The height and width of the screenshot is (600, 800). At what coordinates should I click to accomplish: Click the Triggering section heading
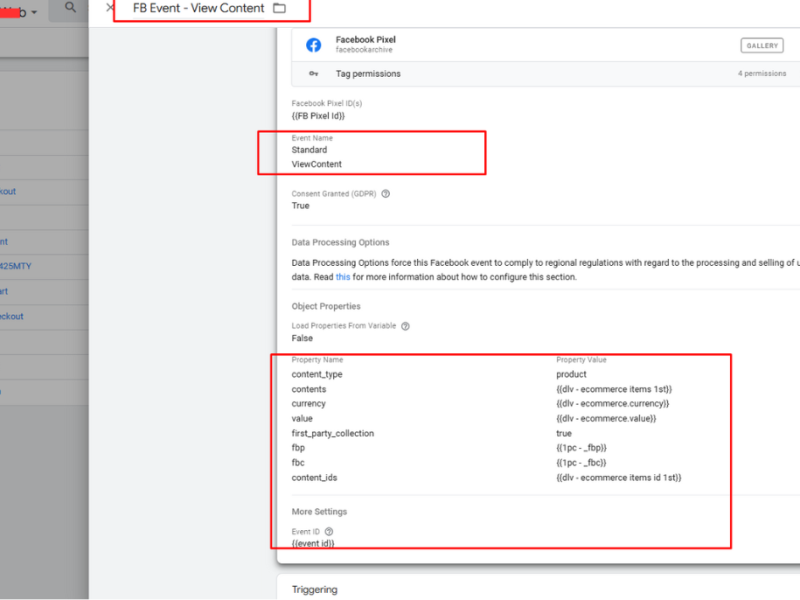(314, 590)
